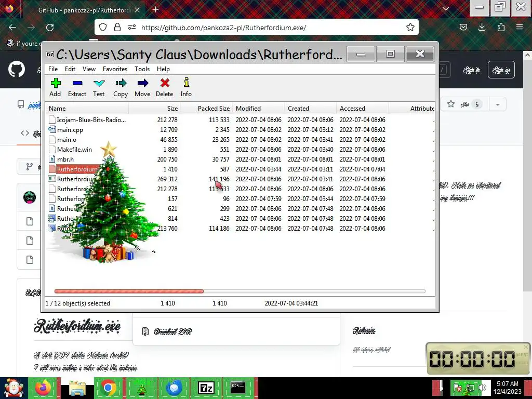Viewport: 532px width, 399px height.
Task: Open the Firefox hamburger menu
Action: 520,28
